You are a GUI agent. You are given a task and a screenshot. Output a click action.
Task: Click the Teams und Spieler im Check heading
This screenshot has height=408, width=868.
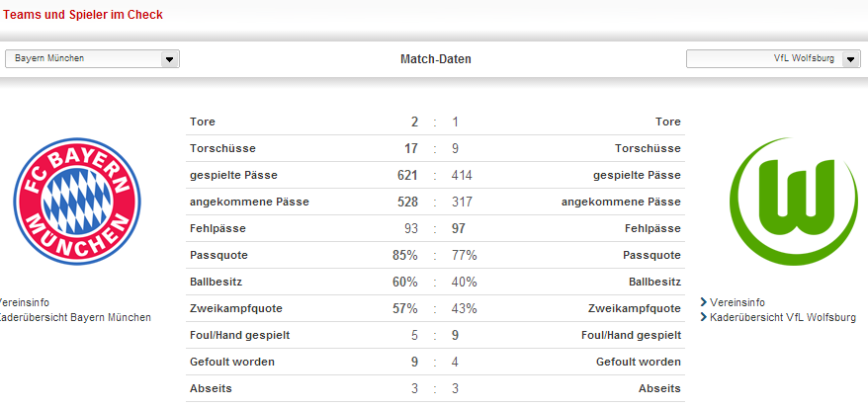(x=83, y=15)
